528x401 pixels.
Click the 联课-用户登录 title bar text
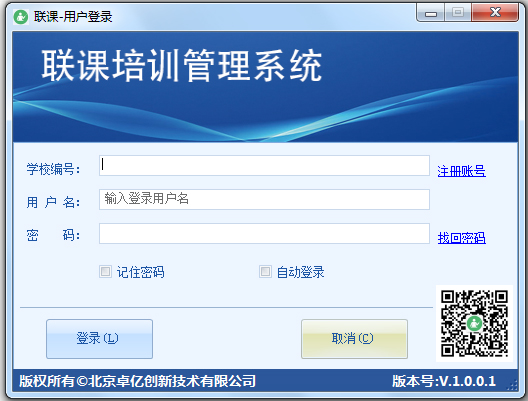click(73, 16)
